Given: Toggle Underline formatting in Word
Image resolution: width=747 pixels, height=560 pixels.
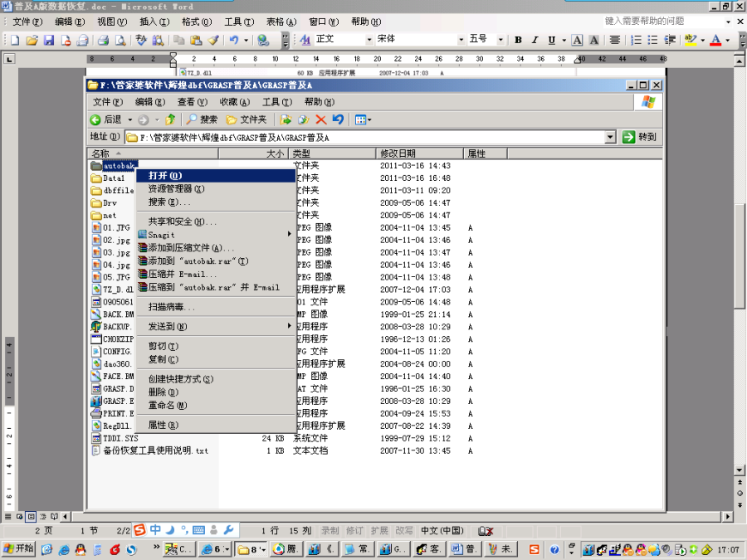Looking at the screenshot, I should [x=552, y=40].
